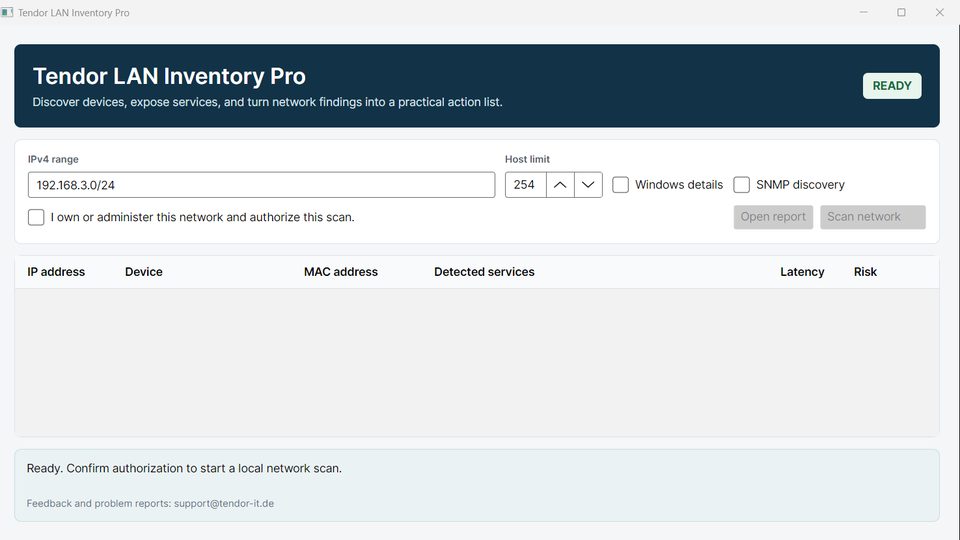Click the 'Tendor LAN Inventory Pro' heading
Screen dimensions: 960x540
point(169,77)
